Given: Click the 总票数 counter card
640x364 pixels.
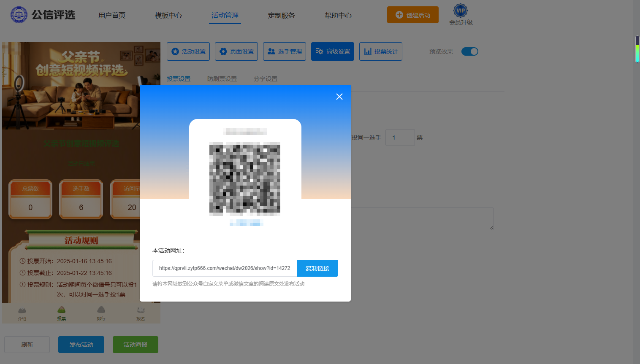Looking at the screenshot, I should [30, 199].
